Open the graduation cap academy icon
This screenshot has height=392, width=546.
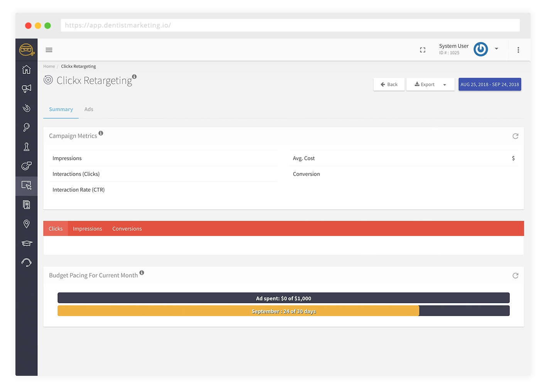(27, 243)
